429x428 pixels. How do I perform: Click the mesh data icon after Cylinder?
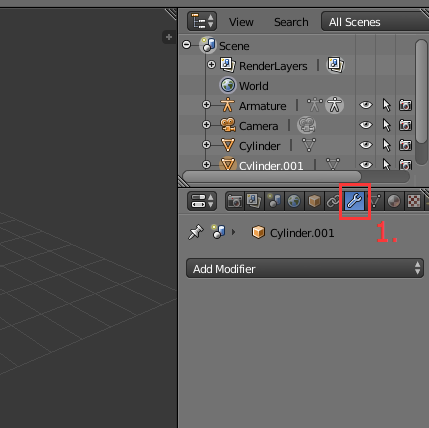pyautogui.click(x=309, y=145)
